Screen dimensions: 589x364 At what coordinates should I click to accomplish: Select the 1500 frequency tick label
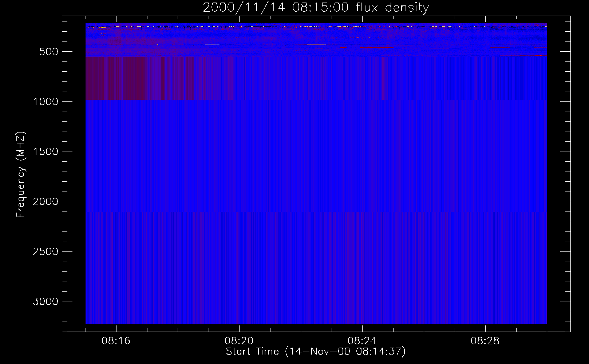(46, 151)
